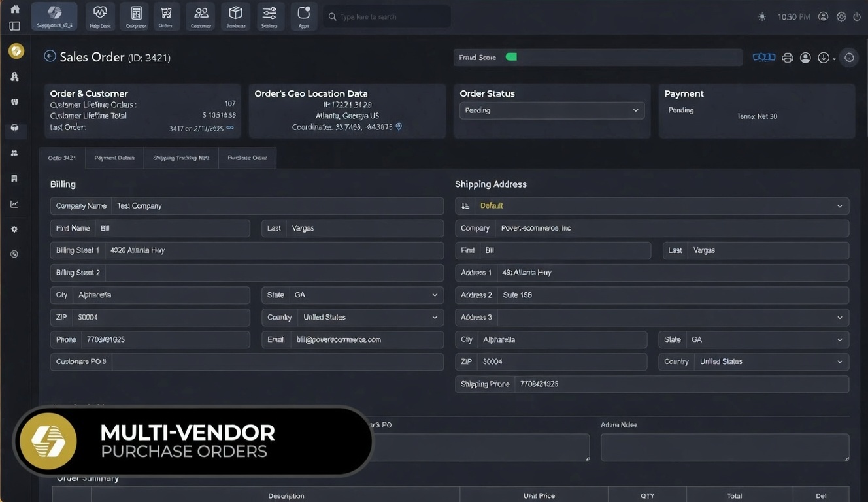Open the Orders cart icon in top bar
Screen dimensions: 868x502
[x=166, y=16]
